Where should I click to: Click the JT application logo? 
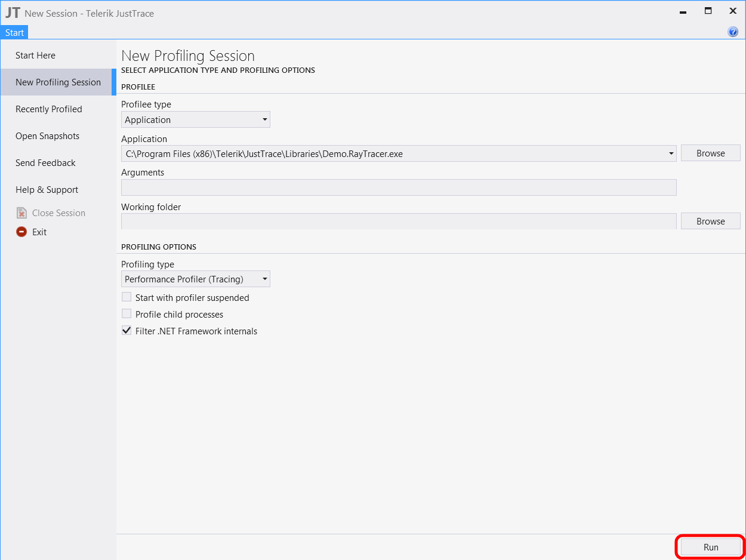pyautogui.click(x=12, y=13)
